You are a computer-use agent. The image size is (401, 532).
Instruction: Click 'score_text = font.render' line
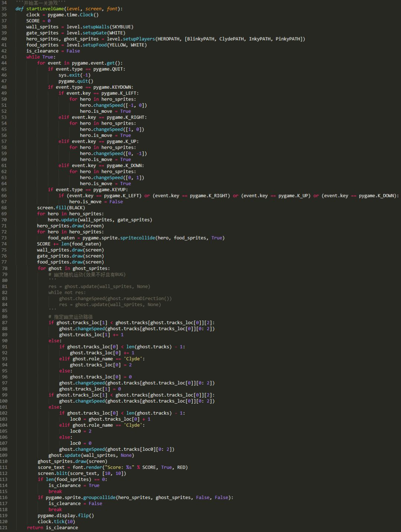tap(113, 467)
